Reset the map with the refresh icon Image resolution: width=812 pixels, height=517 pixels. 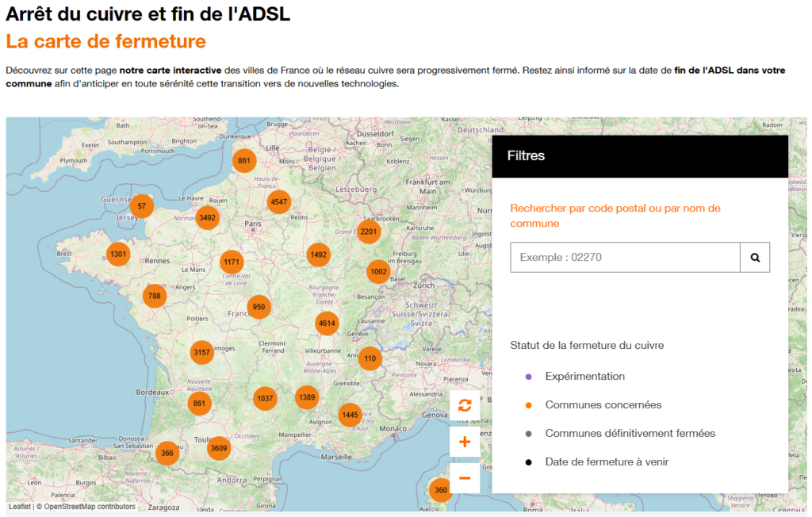click(465, 405)
